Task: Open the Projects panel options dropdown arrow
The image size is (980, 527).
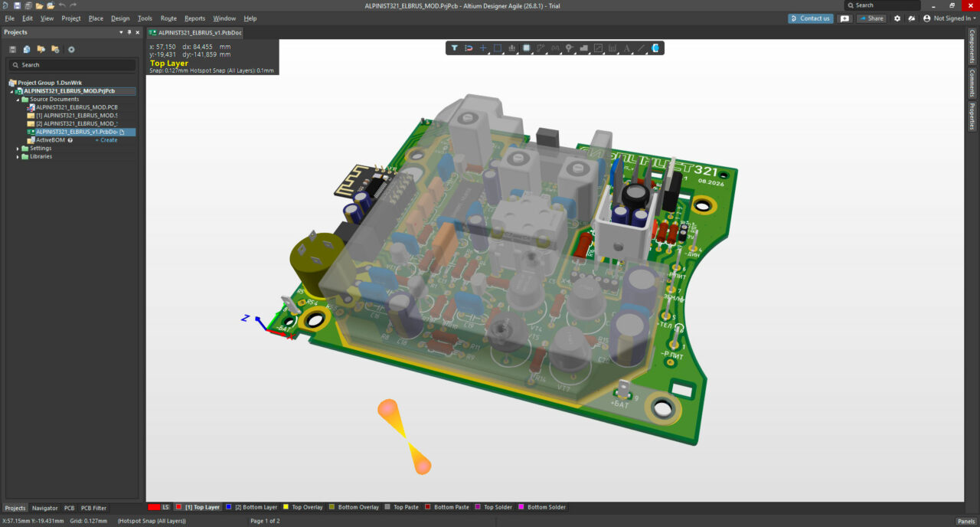Action: tap(120, 32)
